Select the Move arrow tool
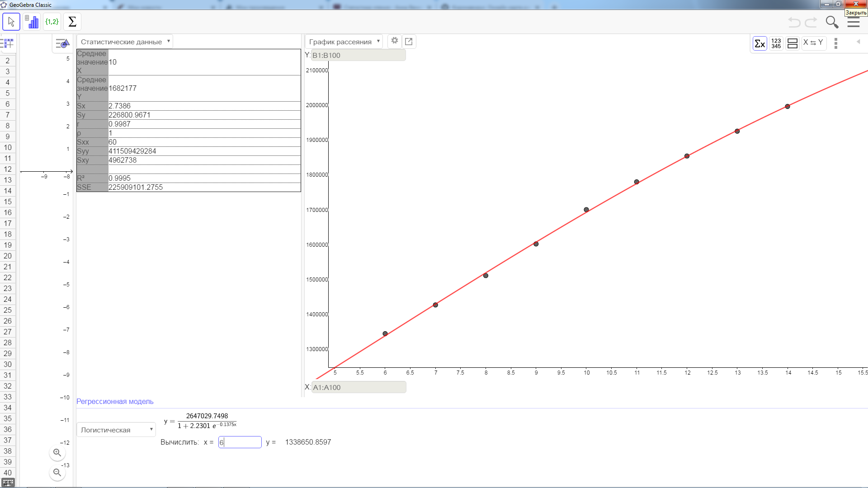 click(11, 22)
